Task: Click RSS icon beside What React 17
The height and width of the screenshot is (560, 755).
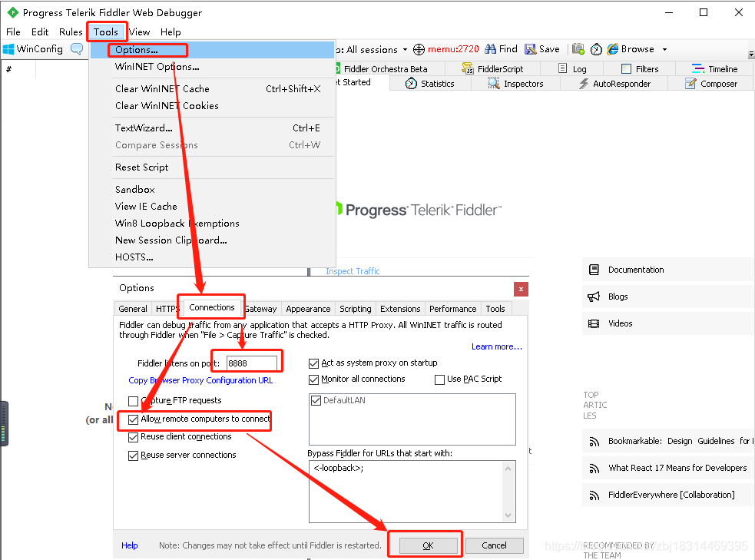Action: click(594, 469)
